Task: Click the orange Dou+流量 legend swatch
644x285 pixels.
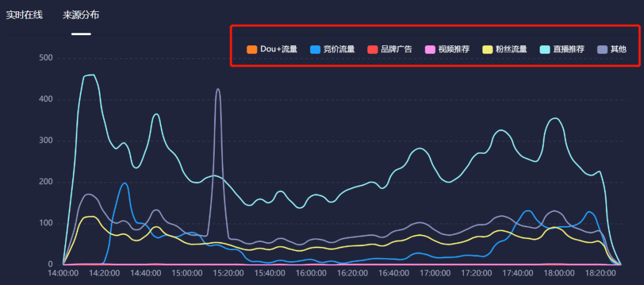Action: (x=252, y=49)
